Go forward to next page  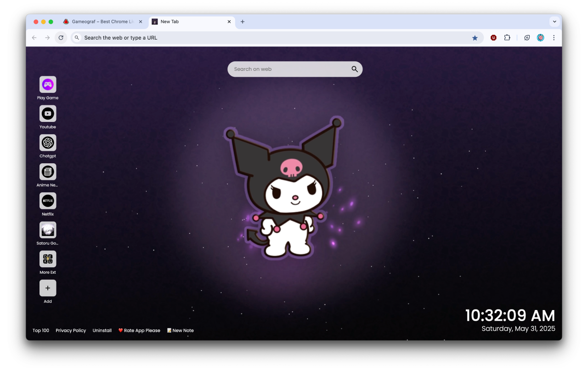pyautogui.click(x=47, y=38)
